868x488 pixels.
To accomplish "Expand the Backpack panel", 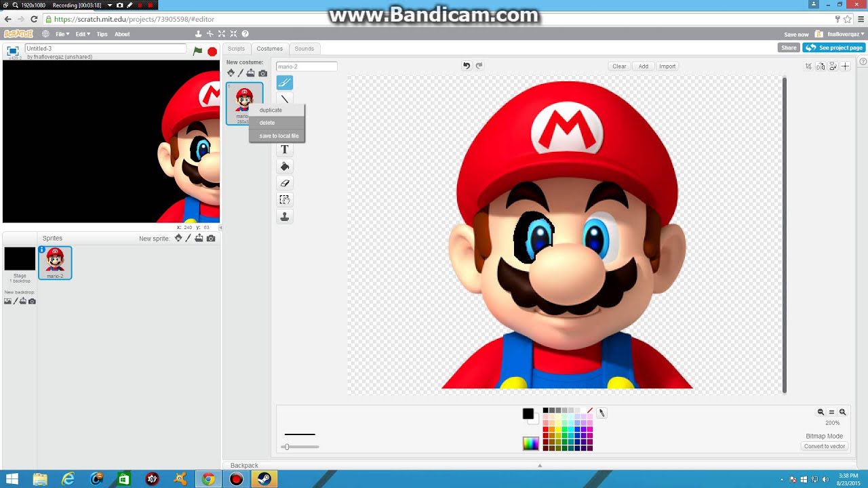I will 540,465.
